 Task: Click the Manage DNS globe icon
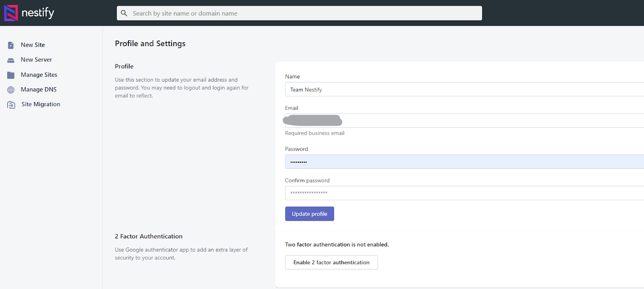coord(11,90)
